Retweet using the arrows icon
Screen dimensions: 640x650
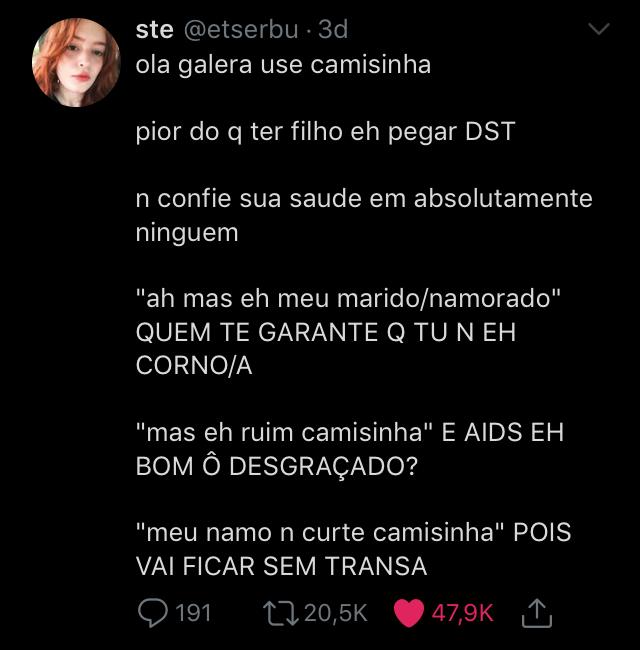click(281, 613)
